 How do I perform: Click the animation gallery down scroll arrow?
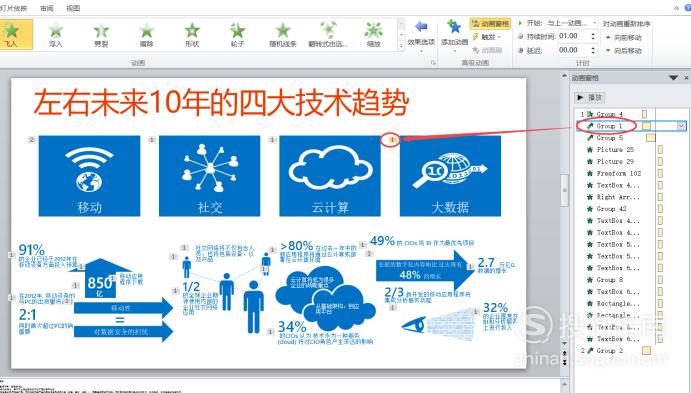point(401,35)
